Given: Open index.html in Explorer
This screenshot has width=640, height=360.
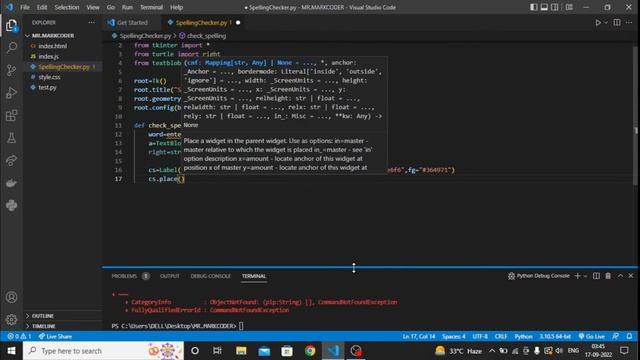Looking at the screenshot, I should [52, 46].
